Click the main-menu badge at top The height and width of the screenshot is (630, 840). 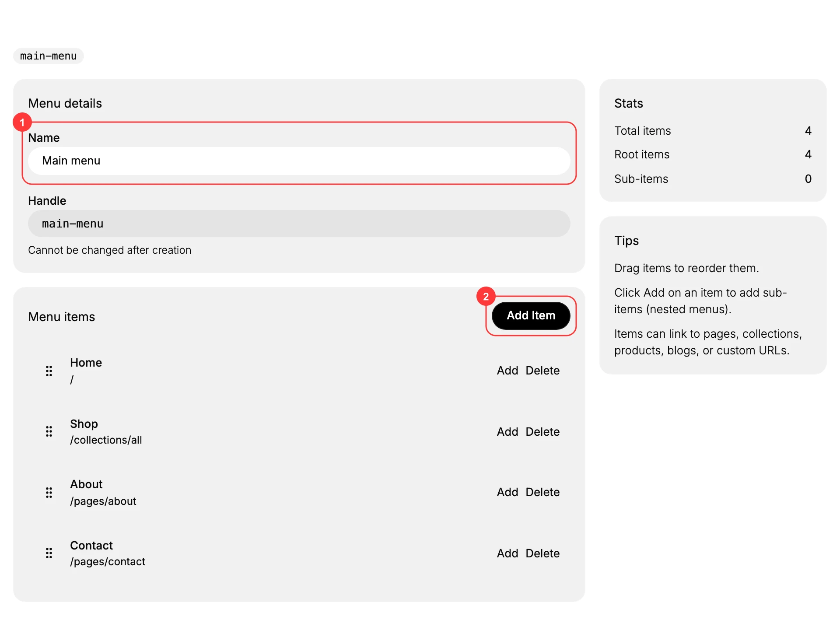49,56
